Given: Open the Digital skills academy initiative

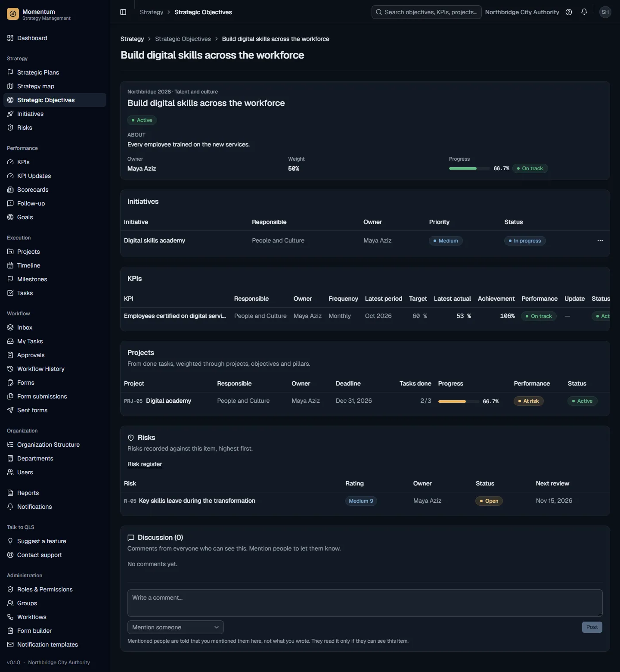Looking at the screenshot, I should tap(155, 240).
